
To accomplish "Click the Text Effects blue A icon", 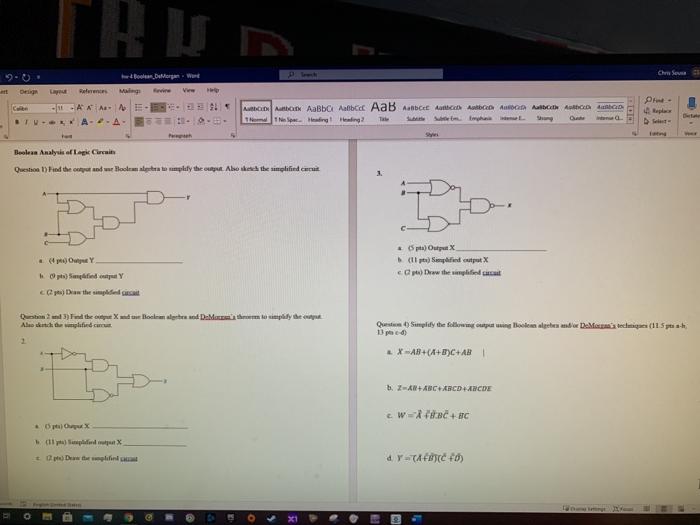I will (x=84, y=121).
